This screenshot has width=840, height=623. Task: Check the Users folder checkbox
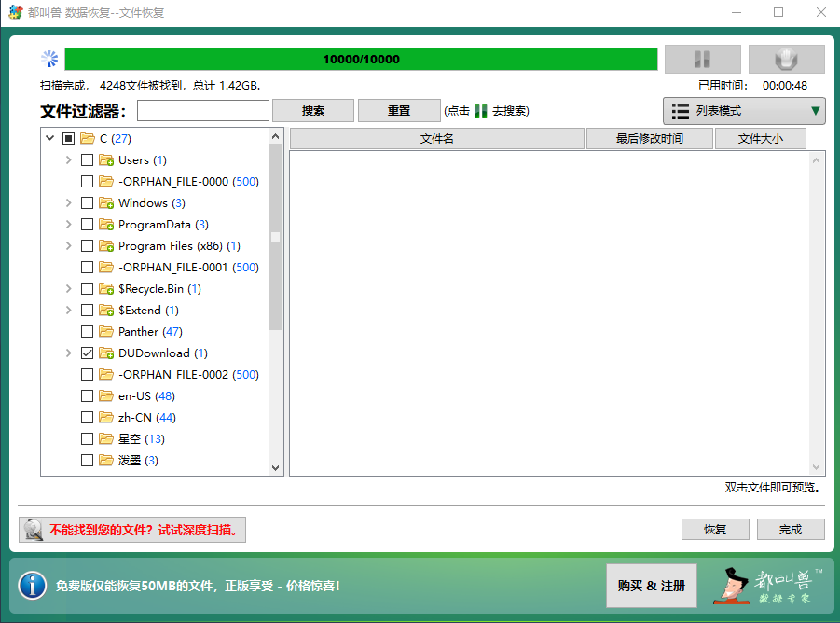[87, 160]
